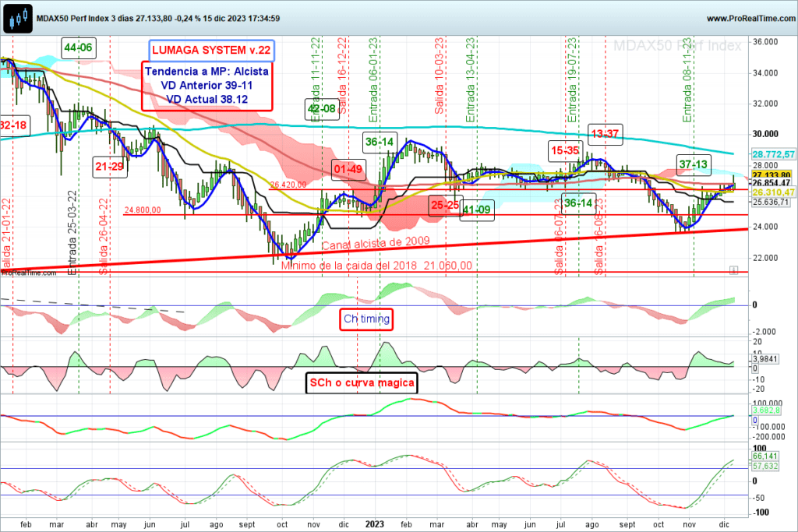
Task: Click the '22.000' price axis label
Action: point(765,257)
